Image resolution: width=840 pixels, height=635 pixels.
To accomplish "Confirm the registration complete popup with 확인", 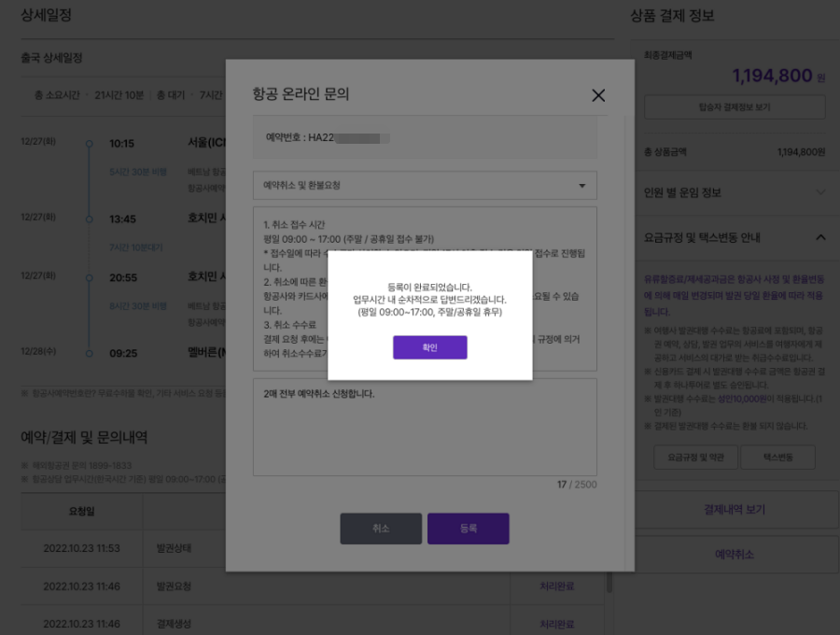I will click(429, 347).
